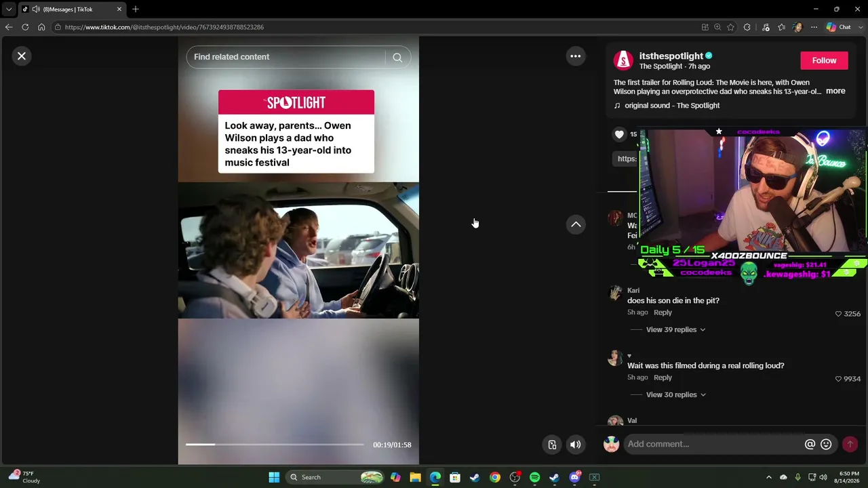Open Microsoft Store from taskbar
The width and height of the screenshot is (868, 488).
click(x=455, y=477)
